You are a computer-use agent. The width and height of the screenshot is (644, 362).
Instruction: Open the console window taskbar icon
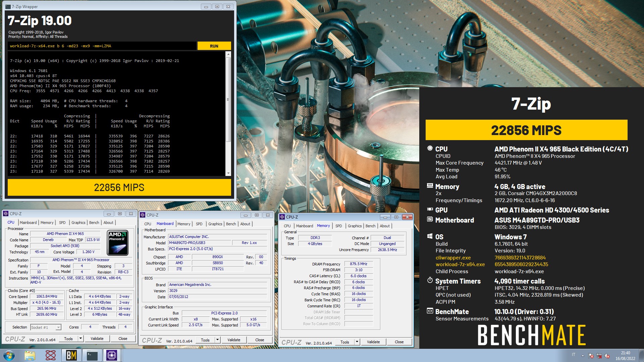(92, 355)
